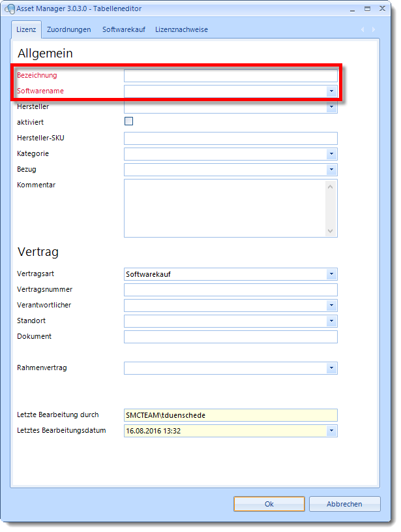Click the Letztes Bearbeitungsdatum label
The image size is (401, 532).
click(x=61, y=431)
